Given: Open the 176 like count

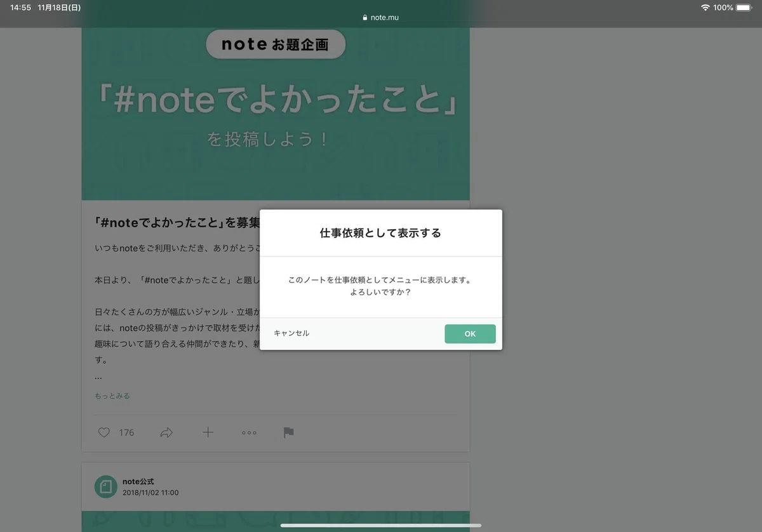Looking at the screenshot, I should [126, 432].
